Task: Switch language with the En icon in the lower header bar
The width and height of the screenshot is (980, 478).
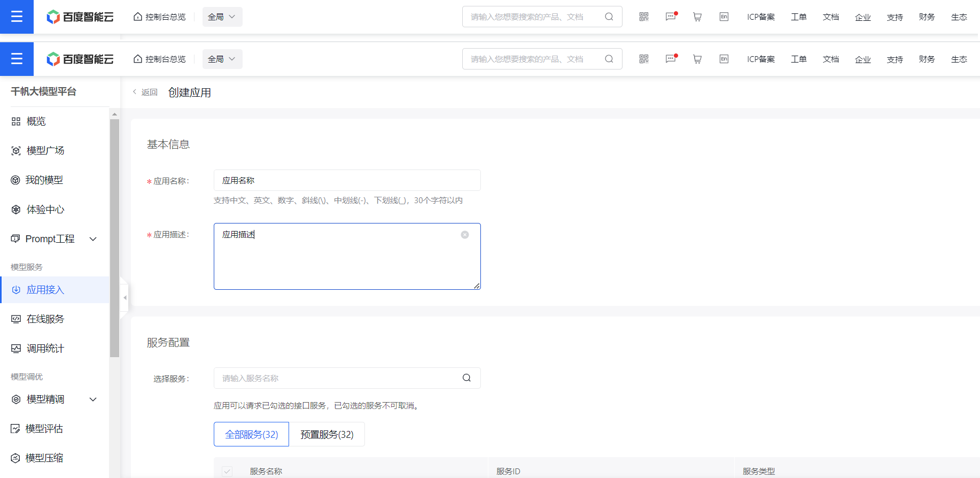Action: coord(724,59)
